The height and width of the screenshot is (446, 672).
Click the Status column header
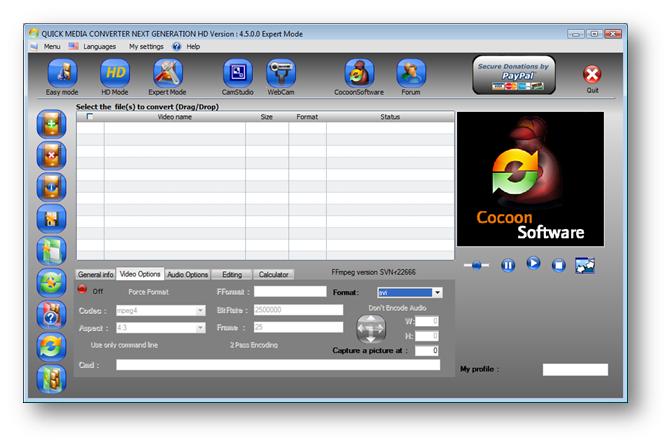click(390, 117)
